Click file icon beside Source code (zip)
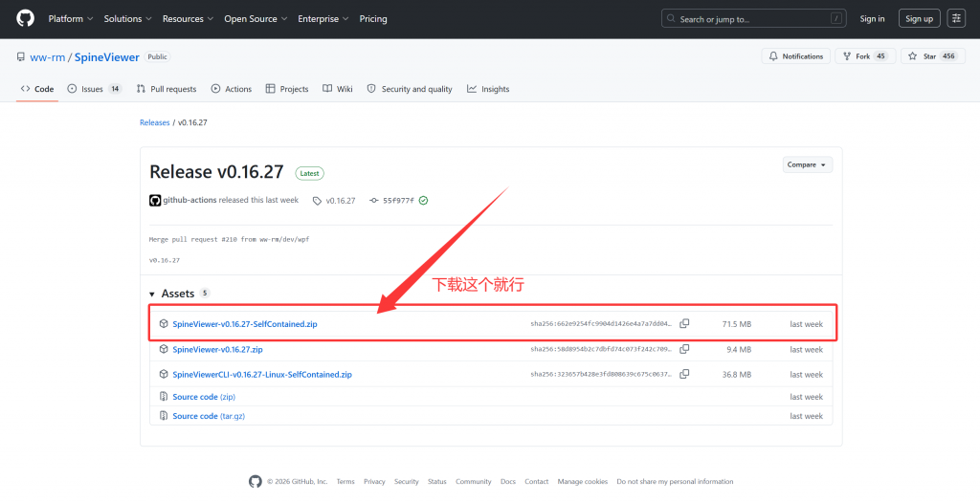The image size is (980, 502). pos(164,397)
